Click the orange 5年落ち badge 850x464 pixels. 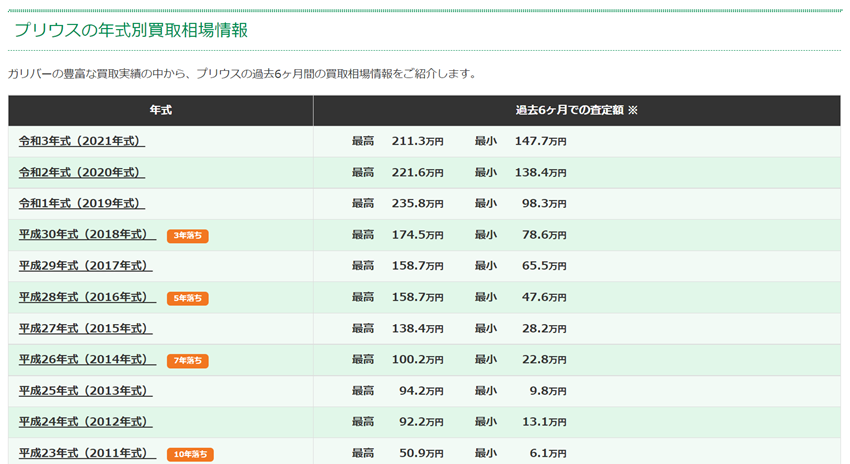(x=188, y=298)
